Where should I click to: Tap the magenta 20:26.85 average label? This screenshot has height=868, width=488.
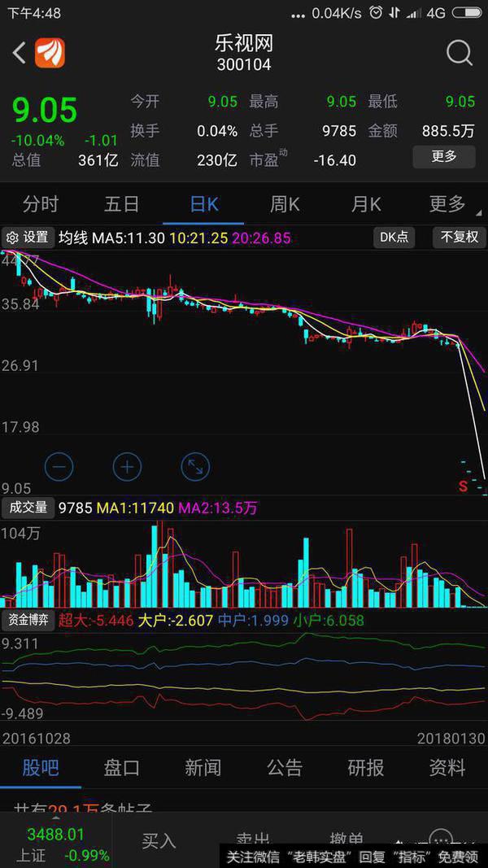[261, 238]
